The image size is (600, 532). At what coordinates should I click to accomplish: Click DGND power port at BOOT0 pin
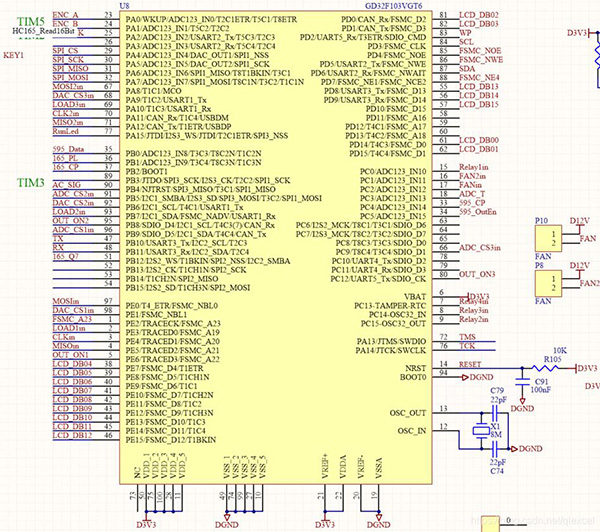478,377
